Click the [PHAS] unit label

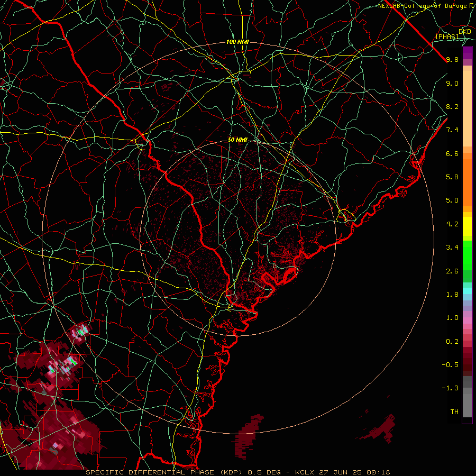tap(447, 36)
